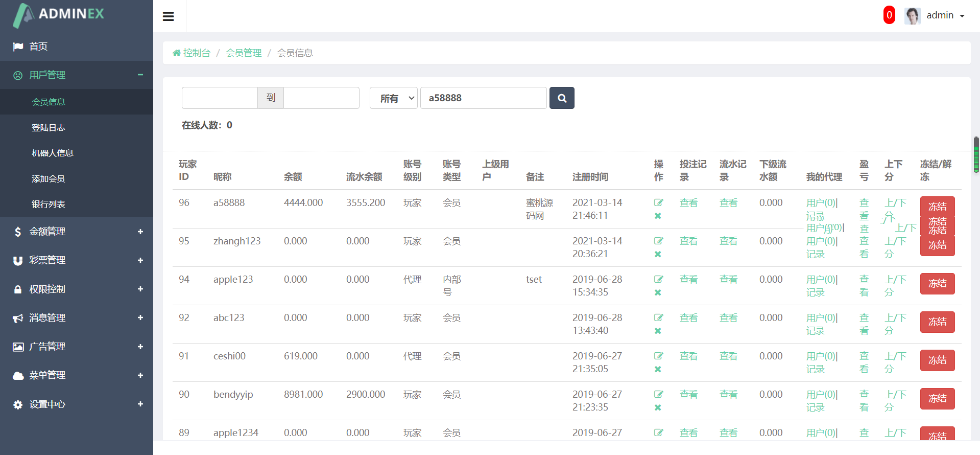This screenshot has width=980, height=455.
Task: Open the 所有 filter dropdown
Action: (x=394, y=98)
